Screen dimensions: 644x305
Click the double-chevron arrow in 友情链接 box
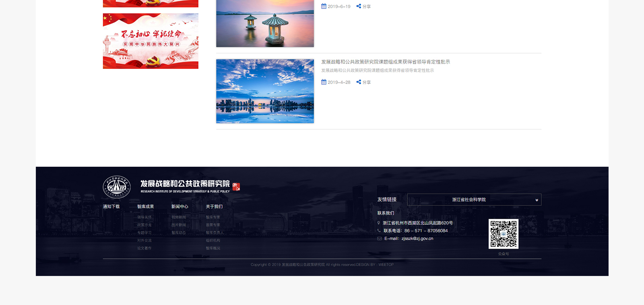[537, 200]
